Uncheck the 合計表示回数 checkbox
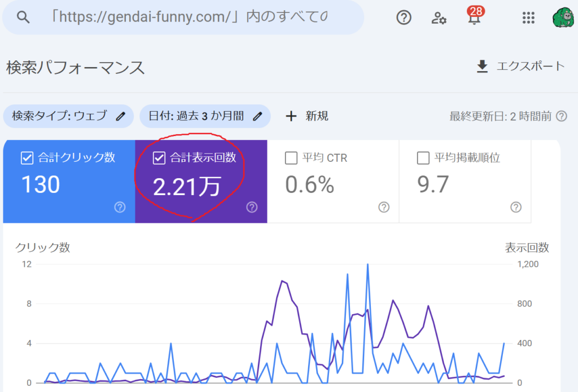The height and width of the screenshot is (392, 578). pos(159,158)
